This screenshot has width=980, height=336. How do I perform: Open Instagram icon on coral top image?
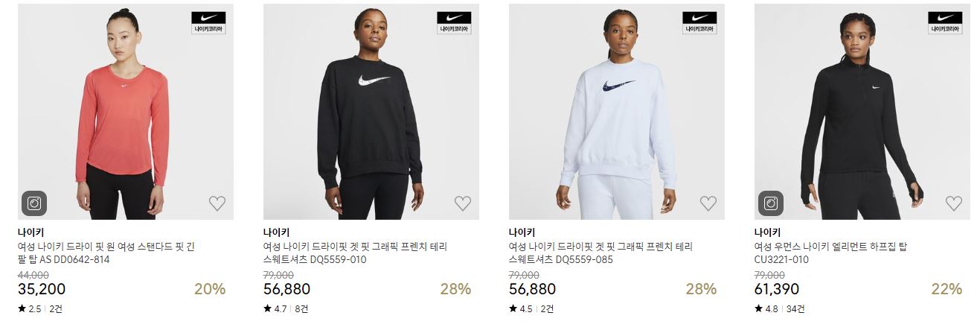click(34, 203)
